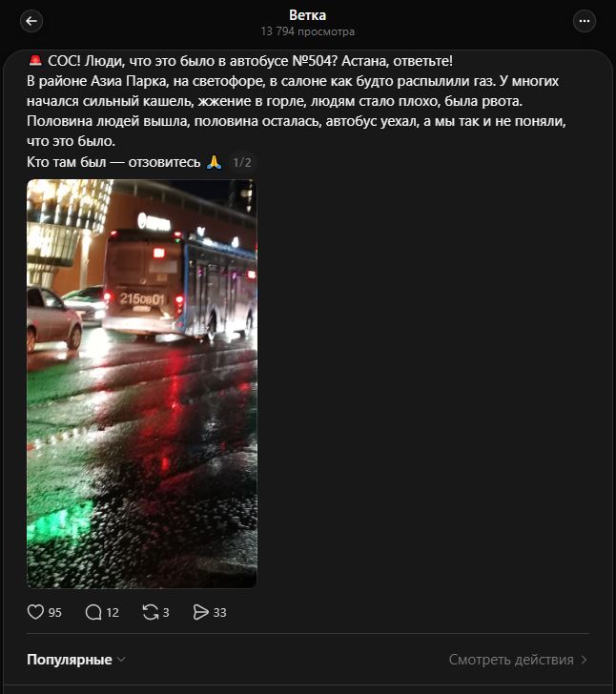
Task: View the 95 likes count
Action: (x=55, y=613)
